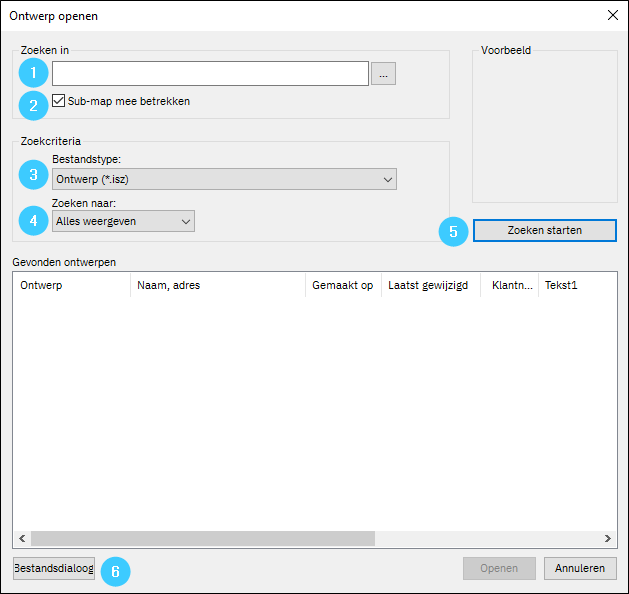Expand the 'Zoeken naar' dropdown 'Alles weergeven'
The height and width of the screenshot is (594, 629).
(x=123, y=221)
